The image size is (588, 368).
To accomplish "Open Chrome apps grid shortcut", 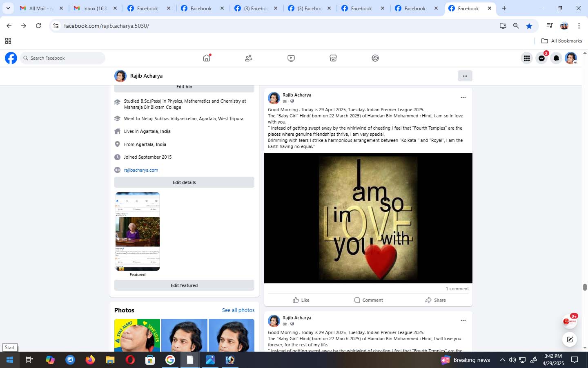I will [x=8, y=41].
